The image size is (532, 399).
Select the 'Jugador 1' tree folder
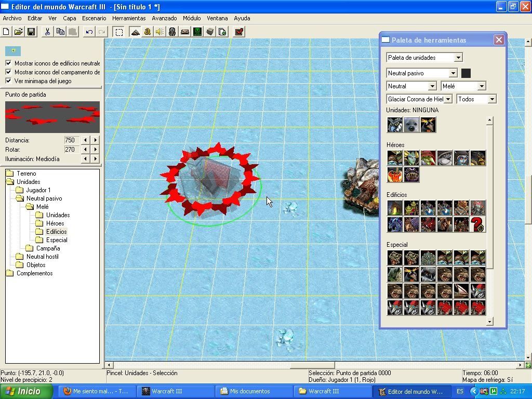(38, 190)
